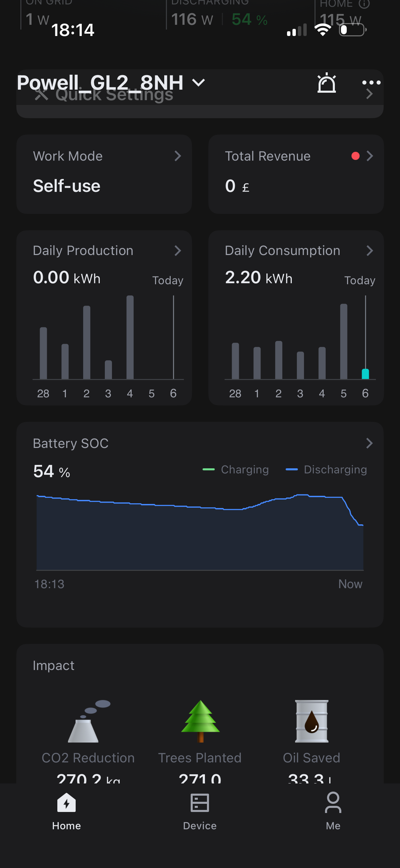The width and height of the screenshot is (400, 868).
Task: Tap the Home info icon at top
Action: point(364,4)
